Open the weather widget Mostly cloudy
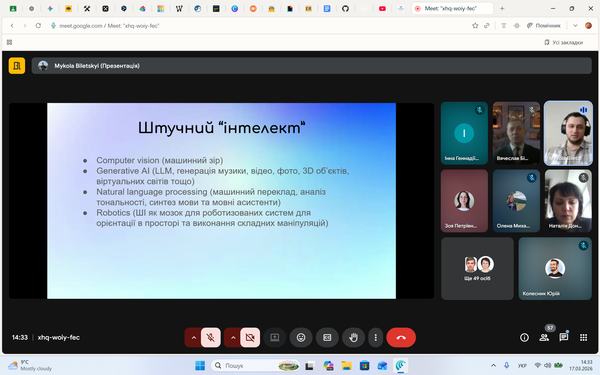This screenshot has width=600, height=375. (x=31, y=365)
